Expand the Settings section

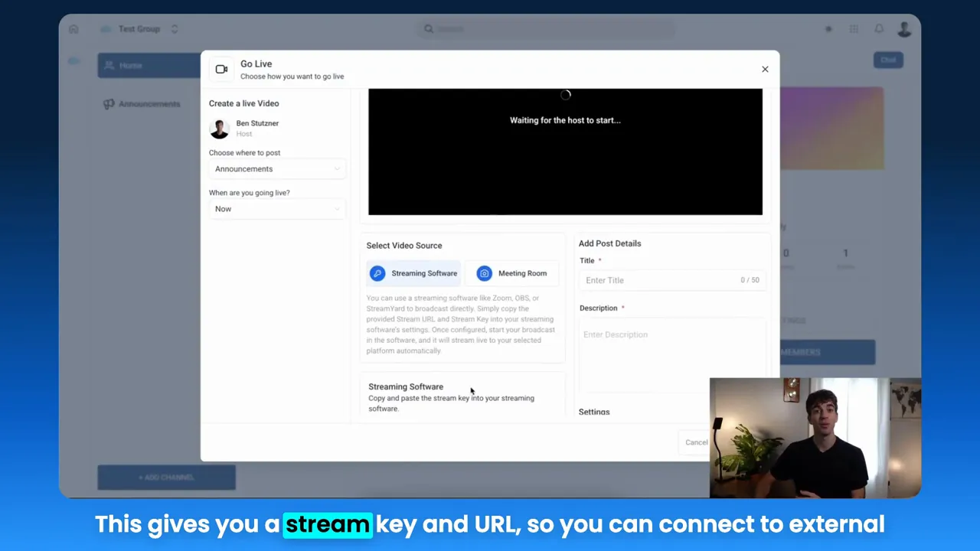(x=594, y=412)
